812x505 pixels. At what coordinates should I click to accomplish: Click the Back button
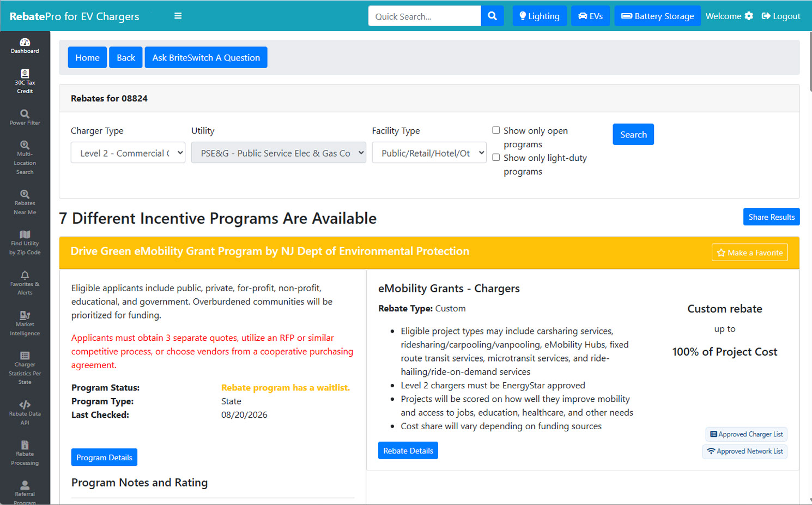[x=126, y=57]
